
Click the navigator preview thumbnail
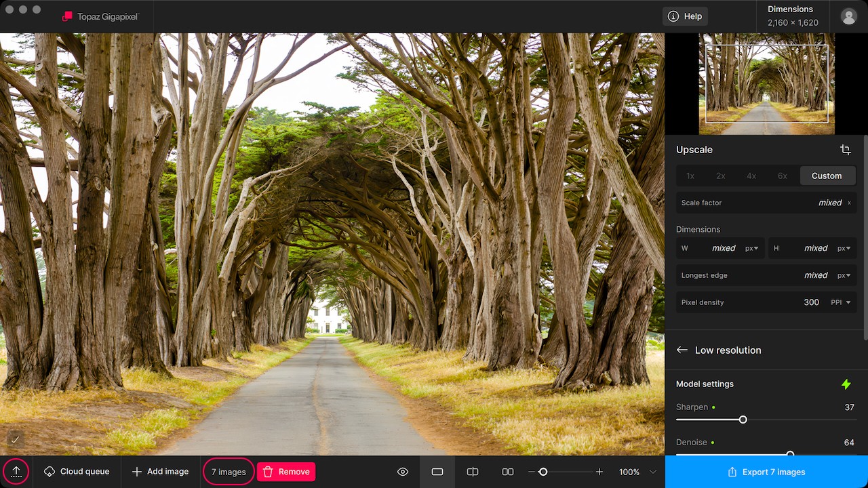point(767,84)
